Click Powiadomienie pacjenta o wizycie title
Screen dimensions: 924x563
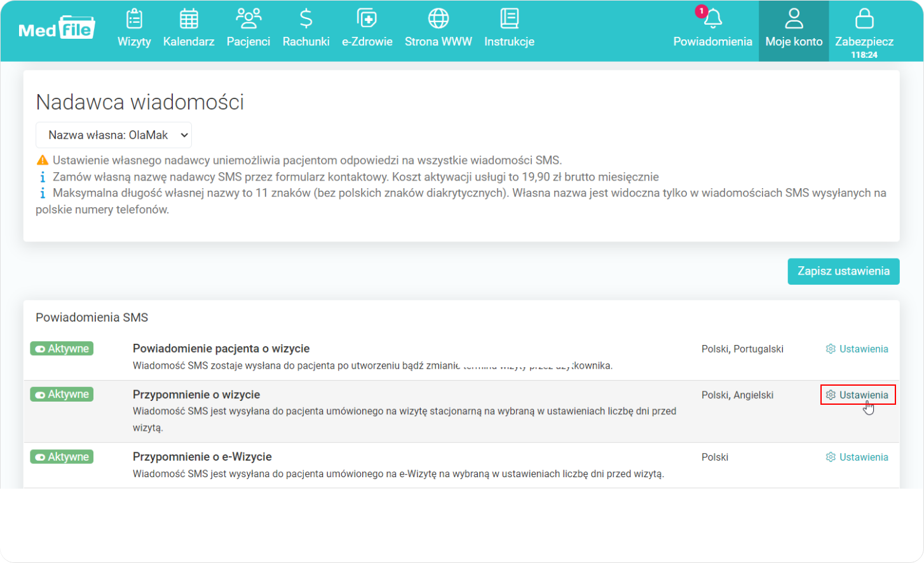(x=221, y=348)
